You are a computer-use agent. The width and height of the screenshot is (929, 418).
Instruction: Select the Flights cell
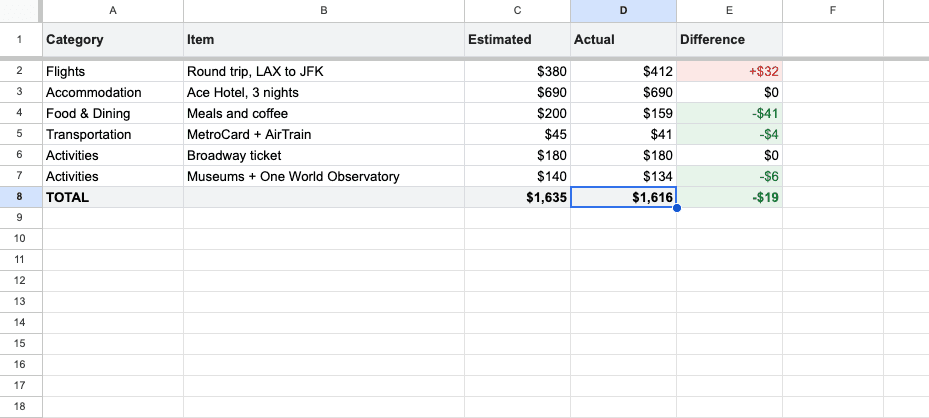click(x=113, y=72)
